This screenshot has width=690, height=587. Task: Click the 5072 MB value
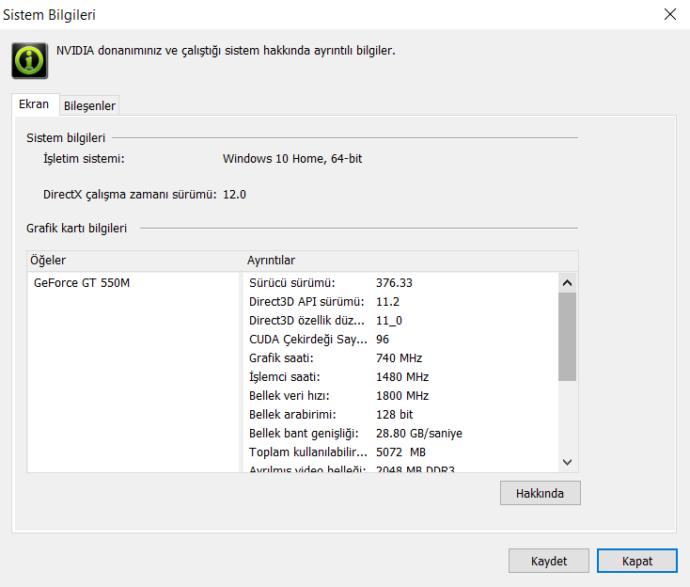(x=400, y=452)
